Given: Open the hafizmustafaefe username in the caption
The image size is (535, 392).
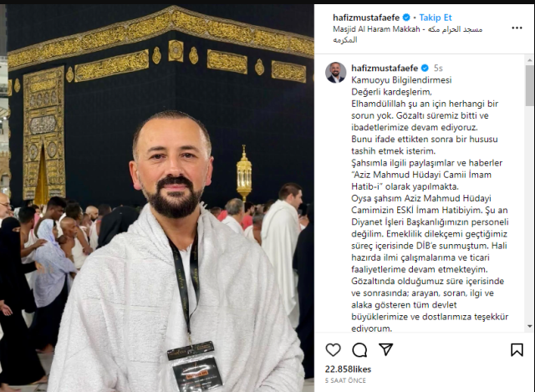Looking at the screenshot, I should tap(385, 68).
